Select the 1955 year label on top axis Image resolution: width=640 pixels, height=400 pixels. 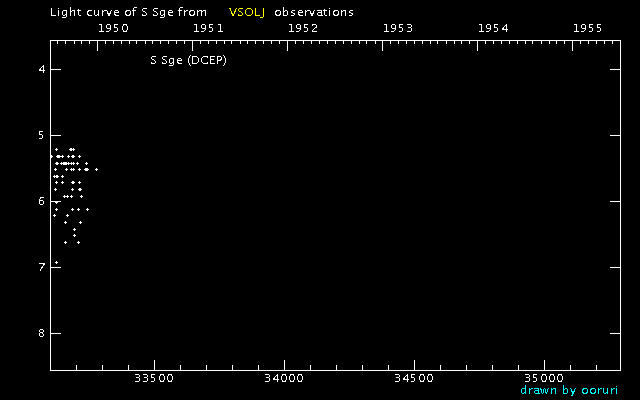tap(588, 28)
